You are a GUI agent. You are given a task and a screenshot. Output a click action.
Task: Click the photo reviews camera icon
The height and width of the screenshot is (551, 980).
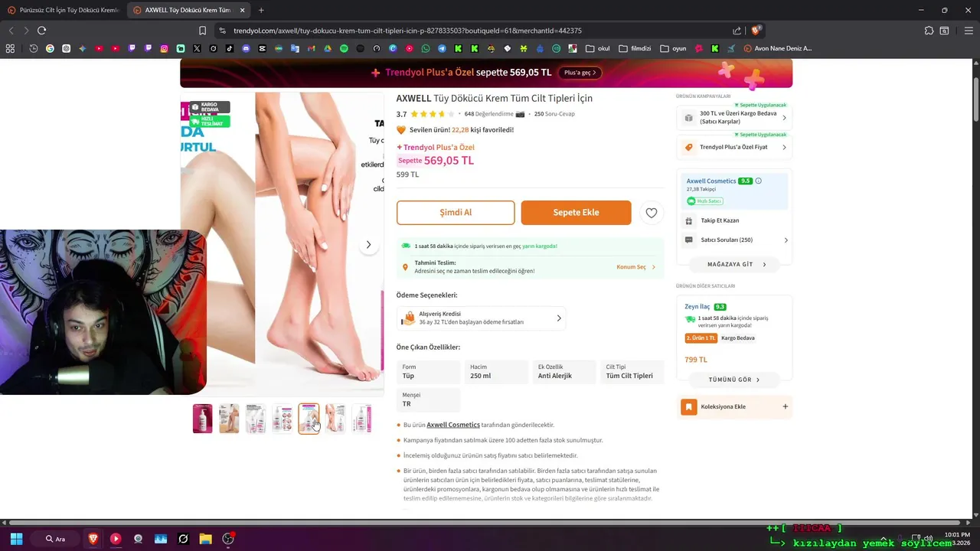pyautogui.click(x=521, y=114)
